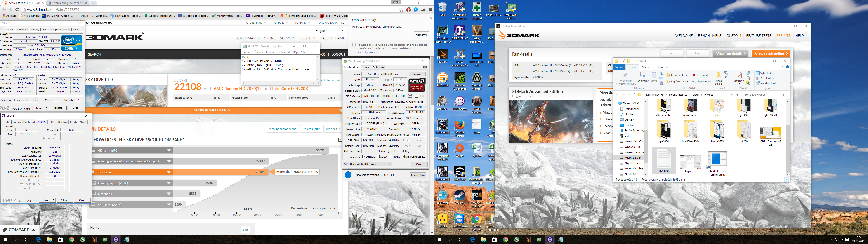The width and height of the screenshot is (868, 244).
Task: Toggle the UEFI checkbox in GPU-Z
Action: (416, 96)
